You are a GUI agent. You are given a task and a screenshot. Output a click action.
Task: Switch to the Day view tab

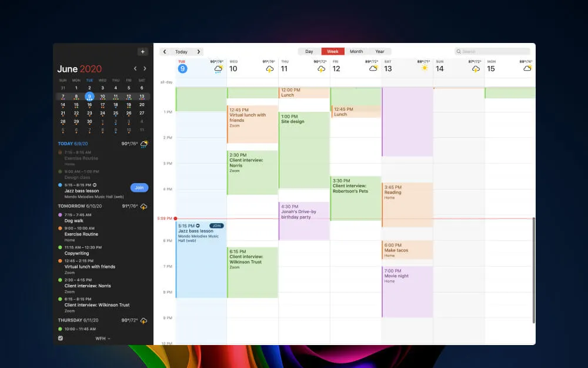pyautogui.click(x=309, y=52)
